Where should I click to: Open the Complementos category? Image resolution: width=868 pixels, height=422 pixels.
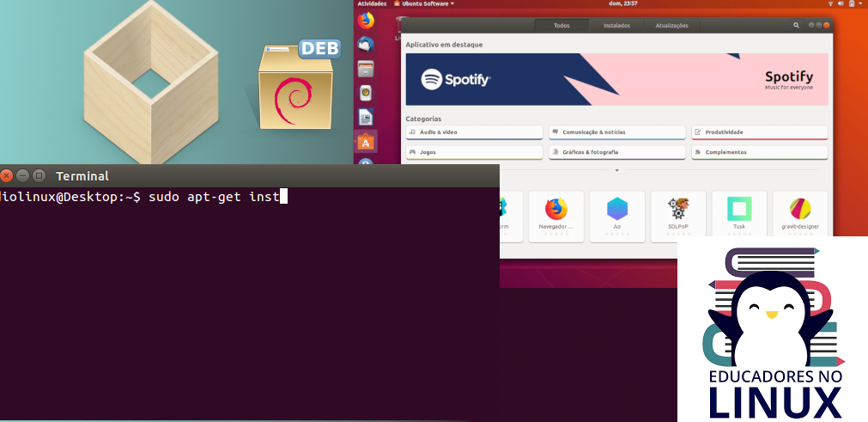click(760, 152)
